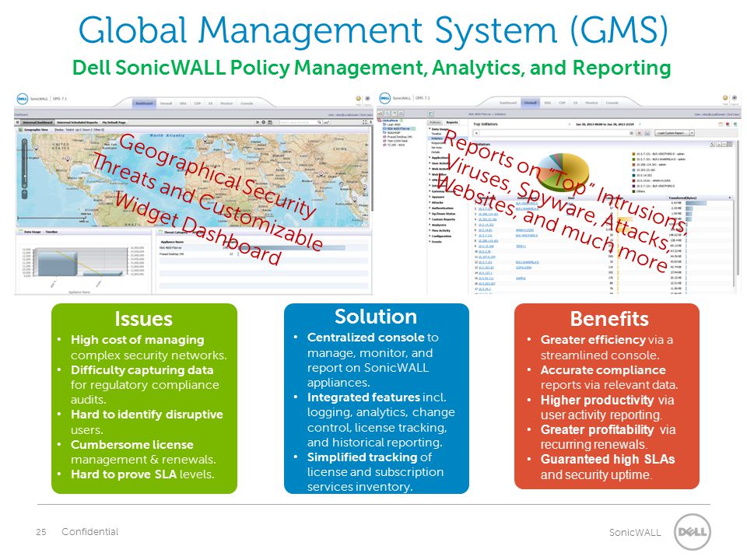Expand the Events report group

[430, 242]
